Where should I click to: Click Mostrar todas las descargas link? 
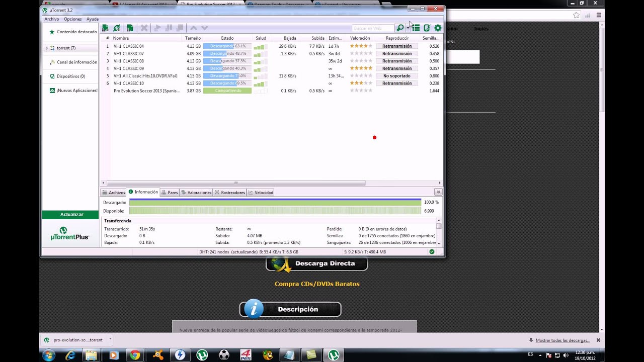tap(562, 340)
